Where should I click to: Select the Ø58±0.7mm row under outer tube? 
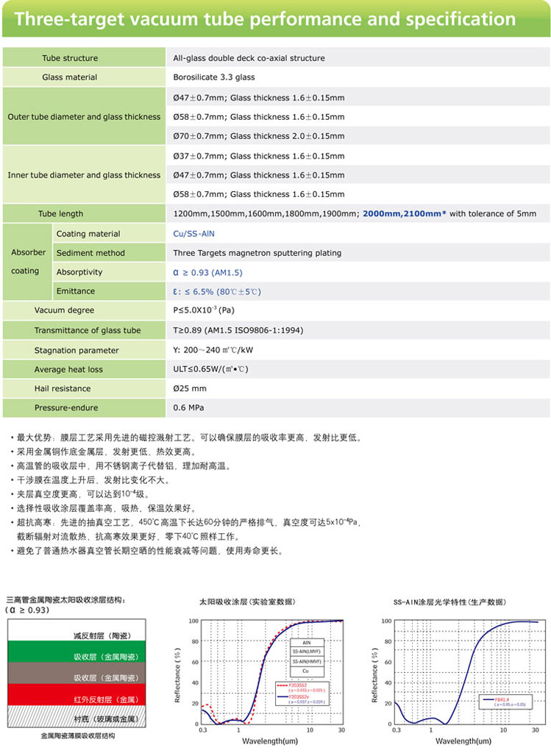pos(358,117)
